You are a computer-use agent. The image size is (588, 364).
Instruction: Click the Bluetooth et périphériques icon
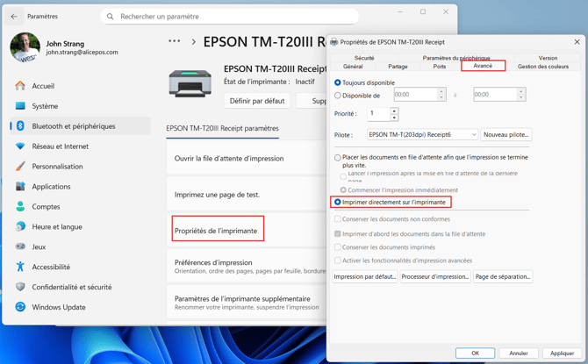(20, 126)
